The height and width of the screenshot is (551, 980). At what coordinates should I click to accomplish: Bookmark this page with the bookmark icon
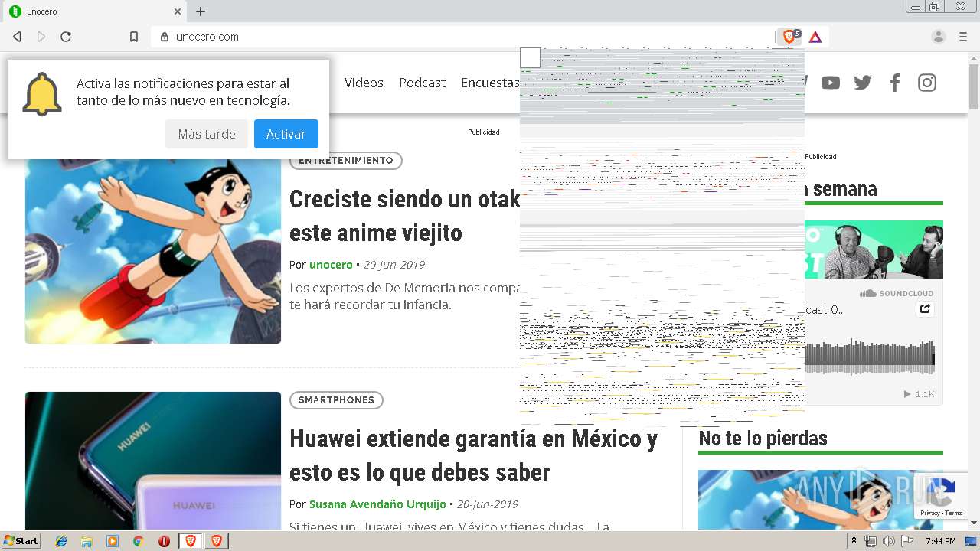click(134, 37)
